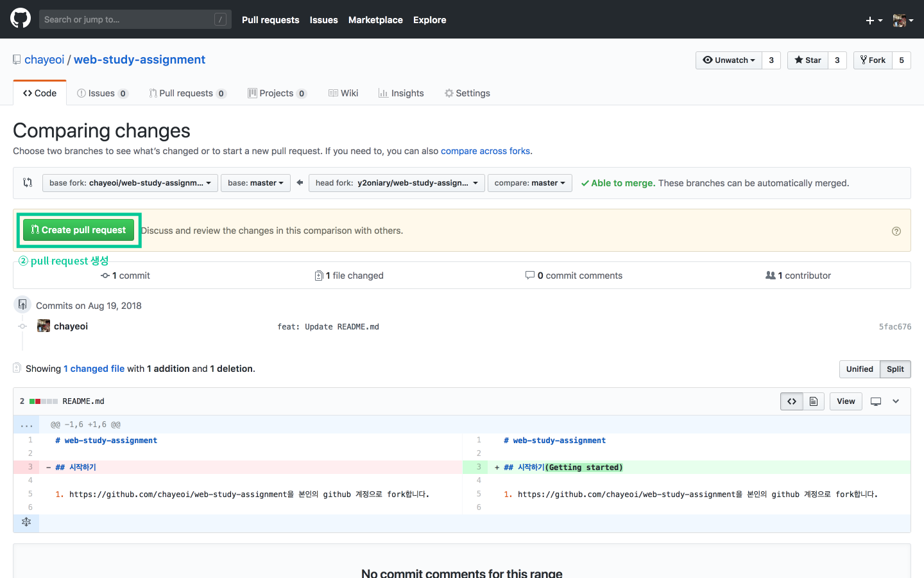Click the desktop open icon
Image resolution: width=924 pixels, height=578 pixels.
point(876,401)
